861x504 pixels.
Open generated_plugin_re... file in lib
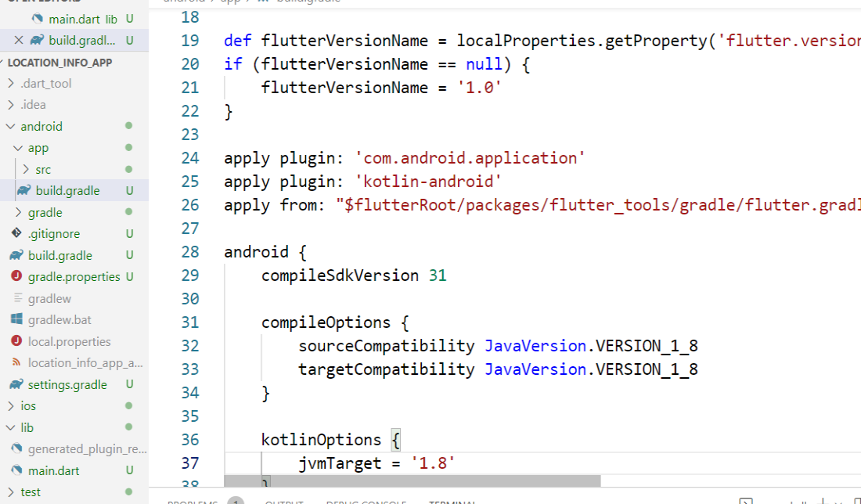(x=88, y=449)
